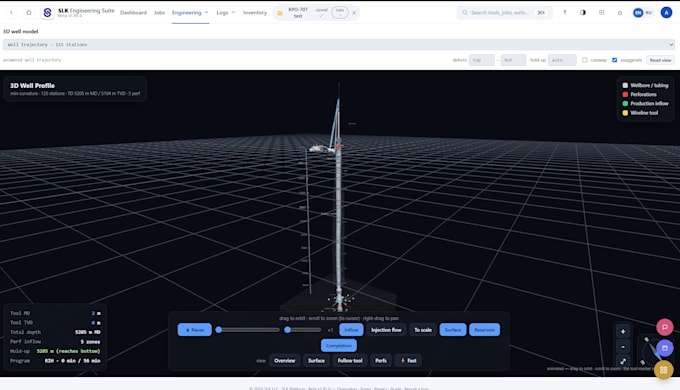Click the animation progress slider
680x390 pixels.
[x=248, y=330]
